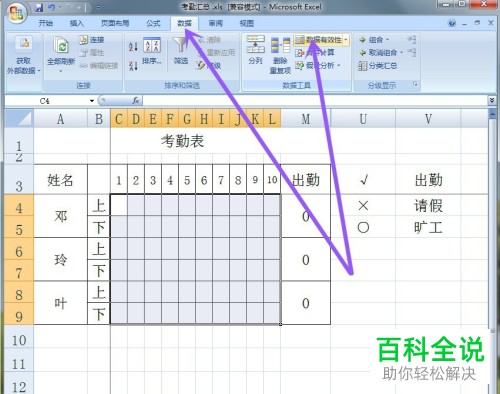Open 假设分析 what-if dropdown
Screen dimensions: 500x394
pyautogui.click(x=318, y=65)
